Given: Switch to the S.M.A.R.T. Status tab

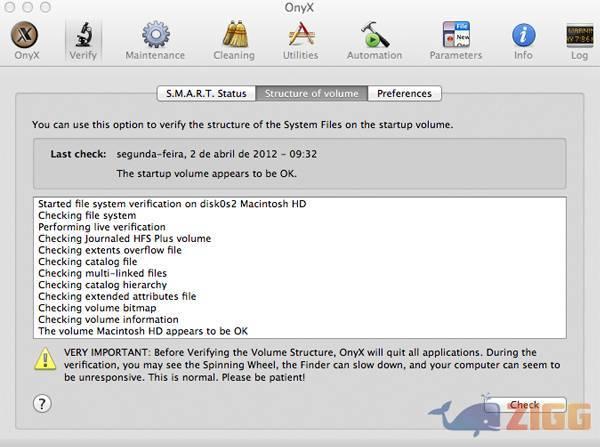Looking at the screenshot, I should point(206,93).
